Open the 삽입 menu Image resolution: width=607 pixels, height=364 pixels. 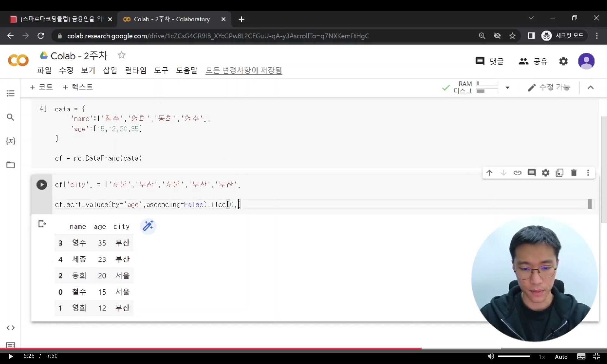[x=110, y=70]
